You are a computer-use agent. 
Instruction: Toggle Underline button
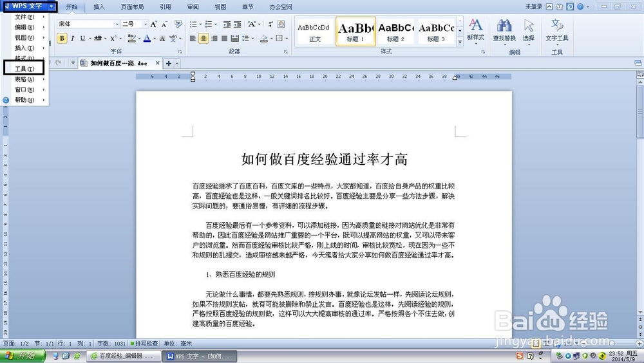coord(82,38)
